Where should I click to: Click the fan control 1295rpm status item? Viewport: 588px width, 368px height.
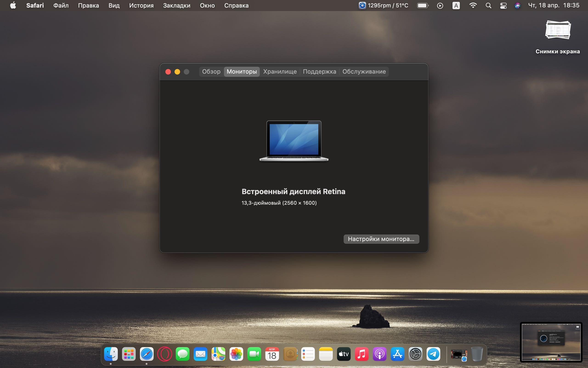click(x=383, y=5)
